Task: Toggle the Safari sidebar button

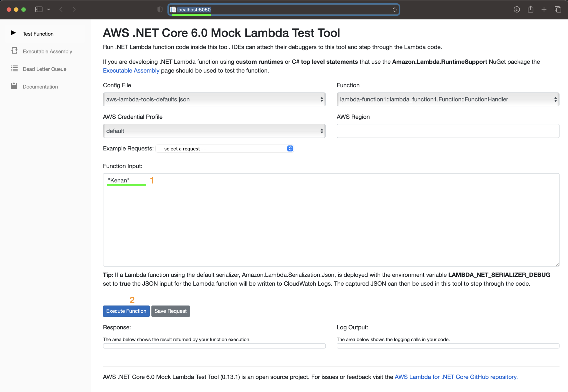Action: 39,9
